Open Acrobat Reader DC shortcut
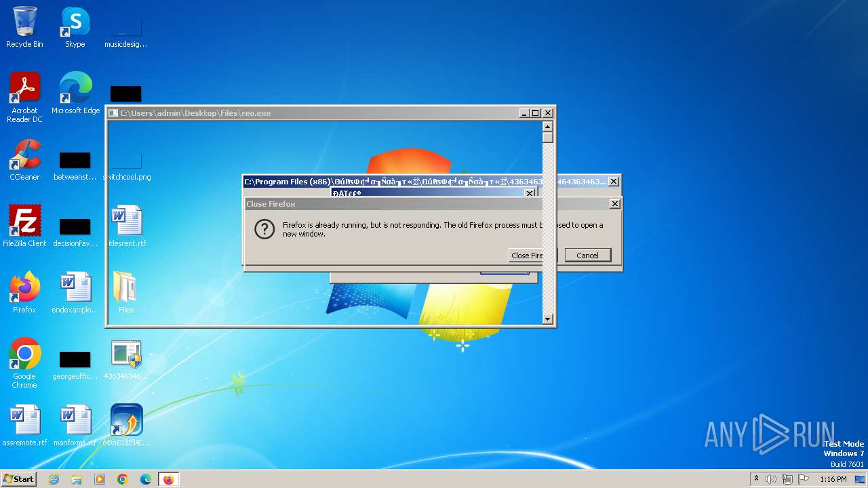Viewport: 868px width, 488px height. [24, 98]
